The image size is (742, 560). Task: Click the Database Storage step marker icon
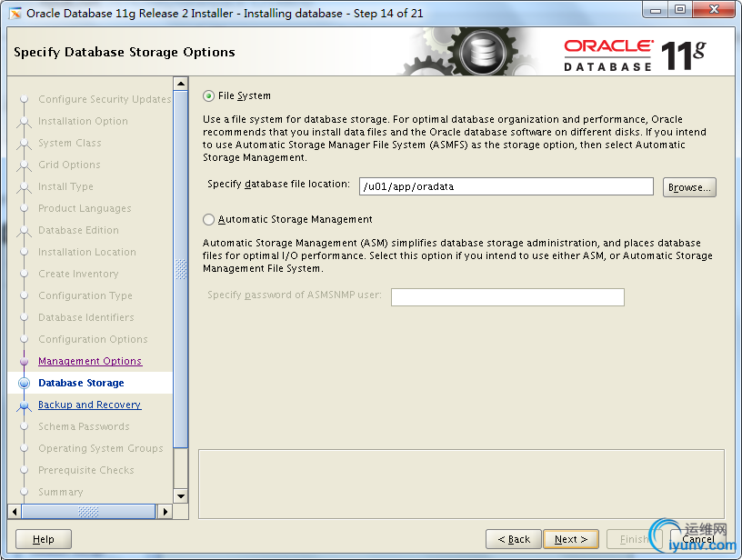[x=25, y=383]
